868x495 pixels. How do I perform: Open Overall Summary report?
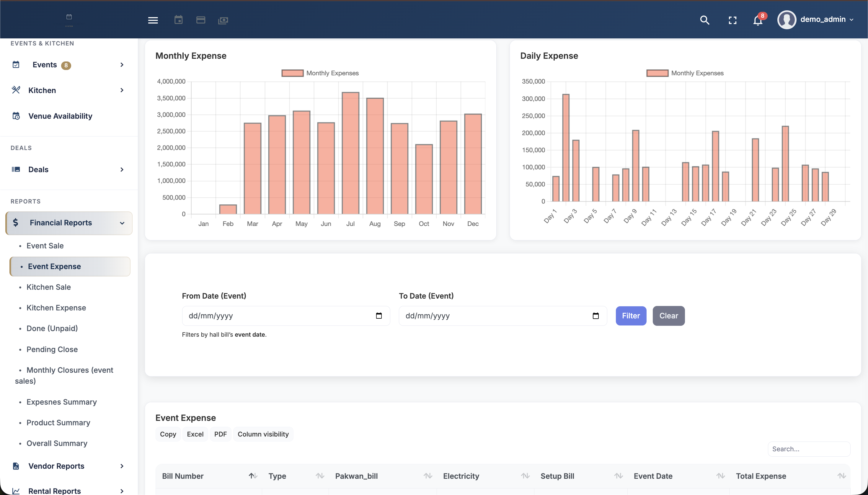point(57,443)
